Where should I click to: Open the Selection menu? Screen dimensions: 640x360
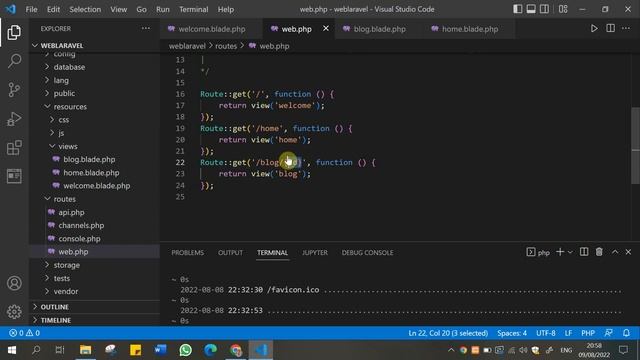coord(85,9)
